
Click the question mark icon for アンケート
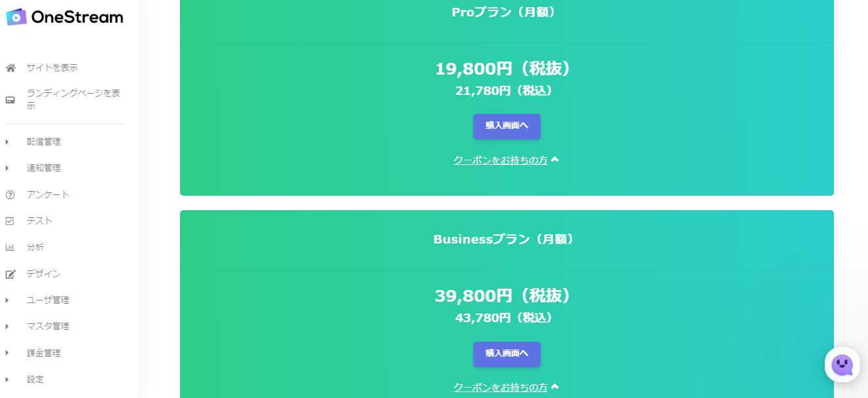pyautogui.click(x=10, y=194)
